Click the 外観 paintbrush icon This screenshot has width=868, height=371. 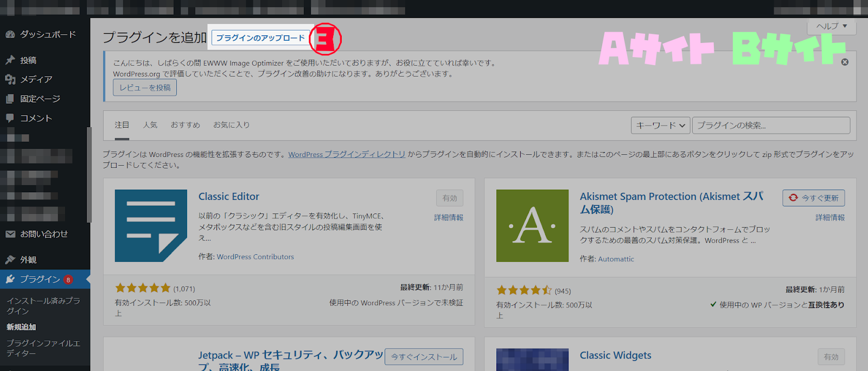tap(10, 260)
